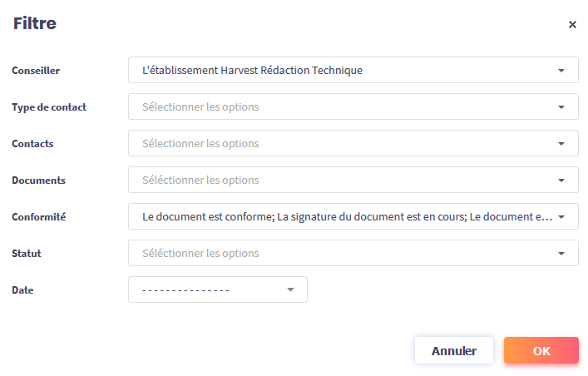588x376 pixels.
Task: Open the Conformité selected values list
Action: coord(341,217)
